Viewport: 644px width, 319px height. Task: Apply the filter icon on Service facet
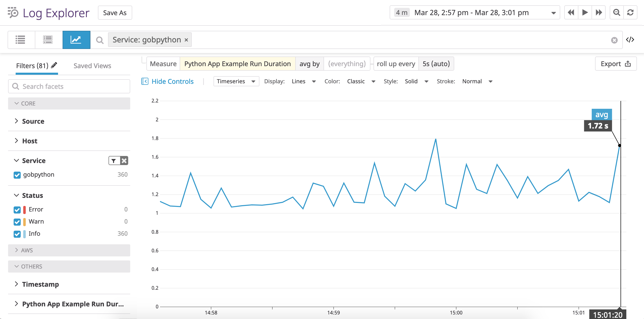pyautogui.click(x=114, y=161)
